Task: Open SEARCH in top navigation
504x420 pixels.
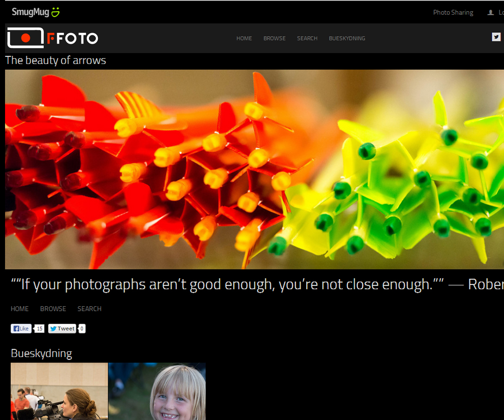Action: (307, 38)
